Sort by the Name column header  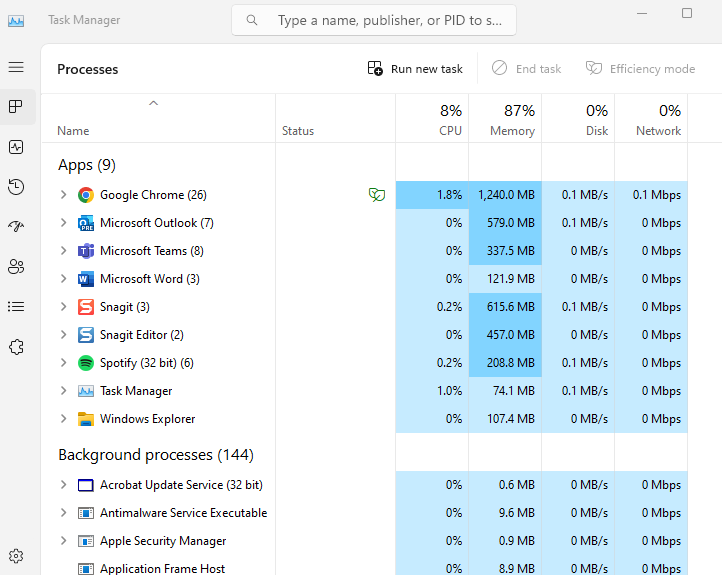click(x=158, y=119)
